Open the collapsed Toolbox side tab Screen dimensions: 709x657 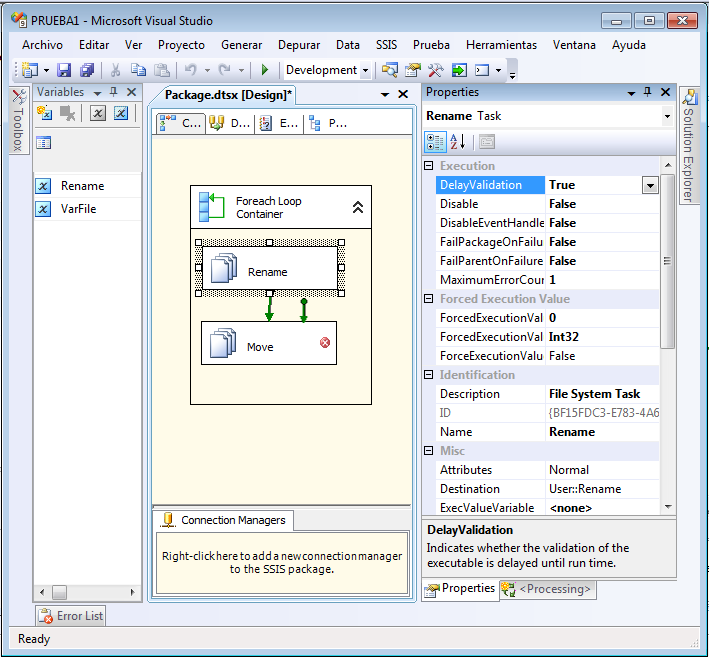click(x=19, y=120)
